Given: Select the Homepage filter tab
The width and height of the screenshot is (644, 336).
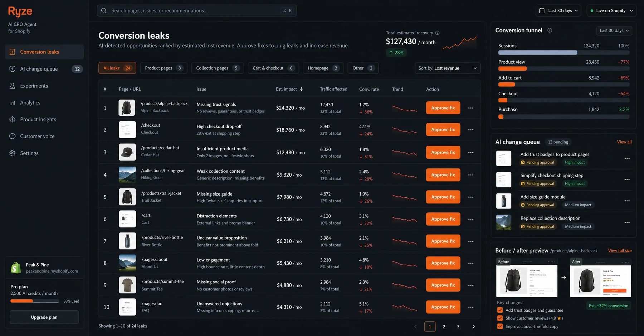Looking at the screenshot, I should (323, 68).
